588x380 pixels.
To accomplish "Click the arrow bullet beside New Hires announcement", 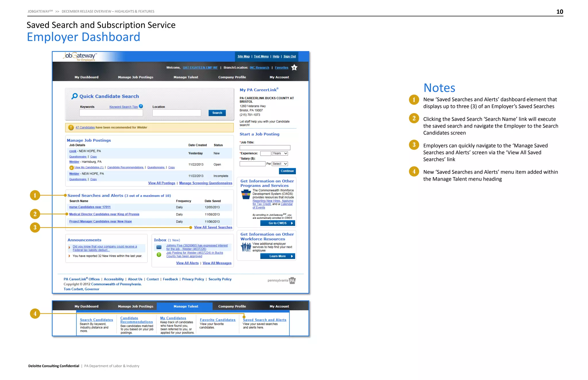I will click(x=69, y=256).
